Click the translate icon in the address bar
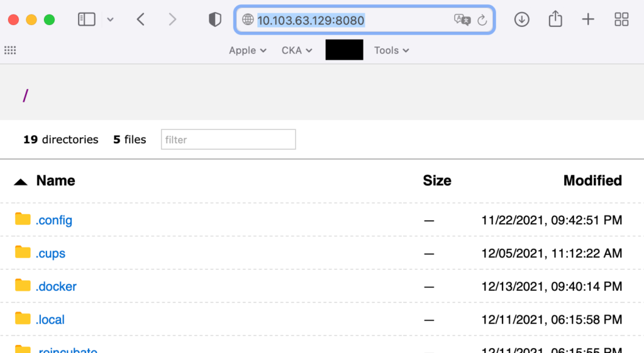 [462, 20]
